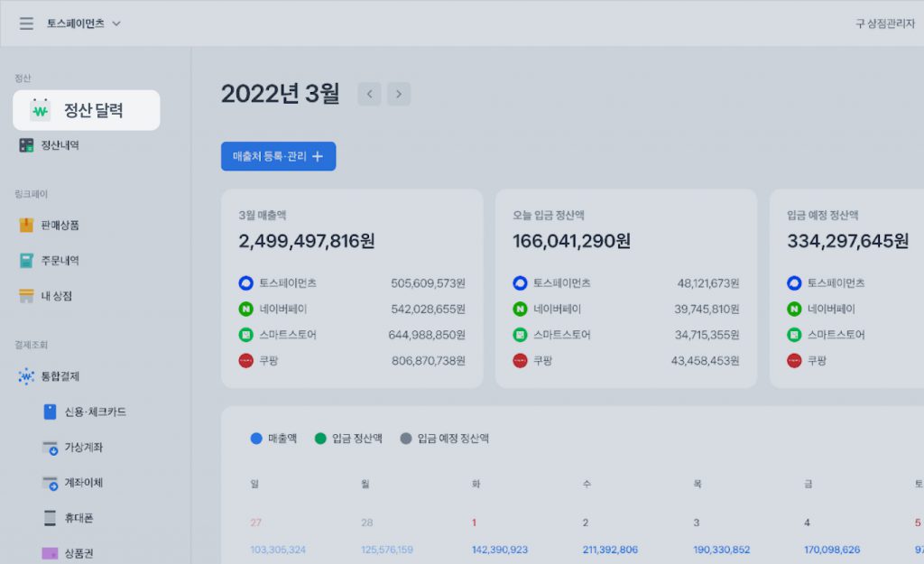The image size is (924, 564).
Task: Click total 334,297,645원 amount
Action: (x=848, y=241)
